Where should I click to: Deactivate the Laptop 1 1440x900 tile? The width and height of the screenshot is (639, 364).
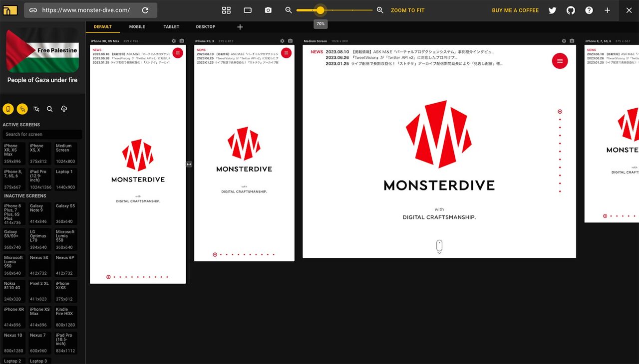pyautogui.click(x=66, y=180)
